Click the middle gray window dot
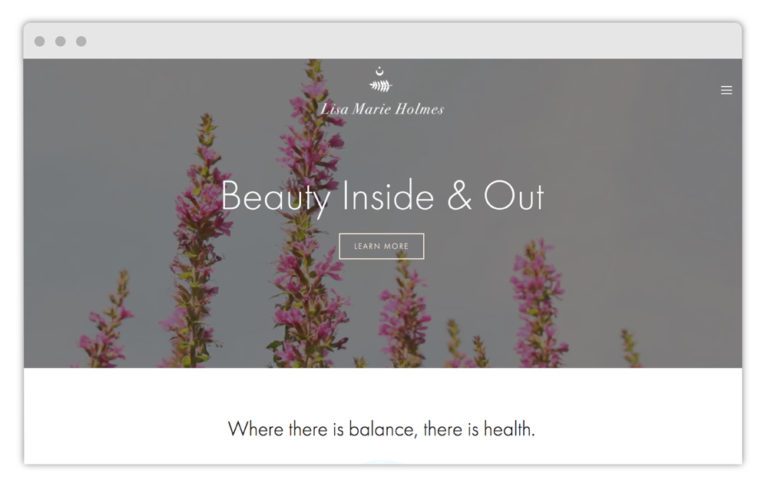 point(60,41)
